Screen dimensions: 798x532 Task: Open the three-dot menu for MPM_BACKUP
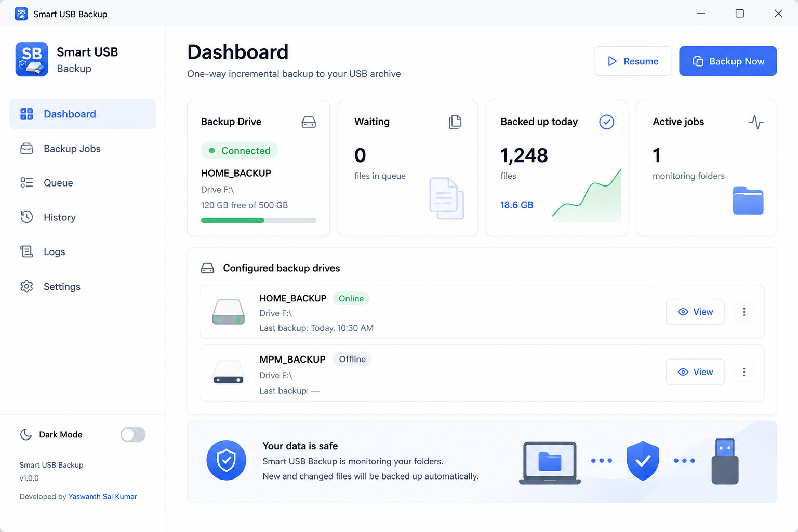click(x=744, y=372)
